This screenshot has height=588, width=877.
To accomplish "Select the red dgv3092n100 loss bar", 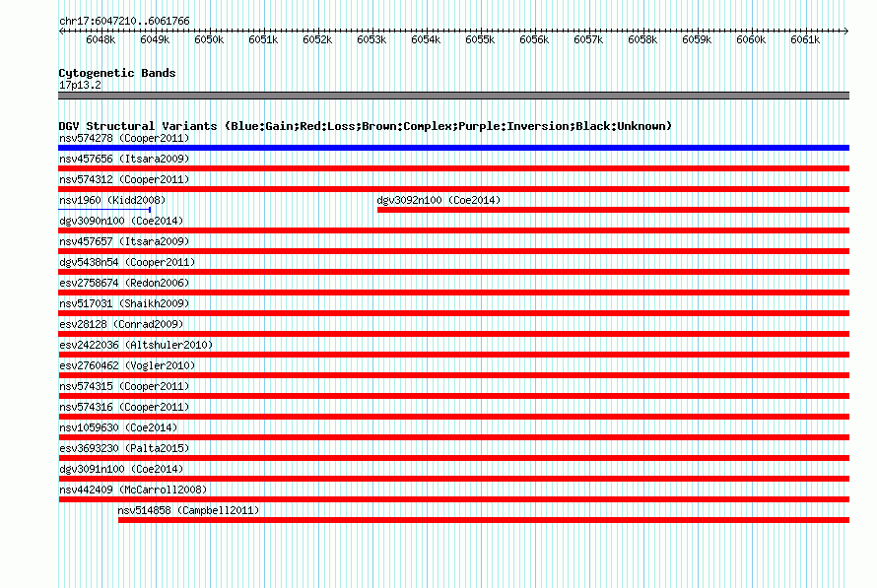I will pos(614,210).
